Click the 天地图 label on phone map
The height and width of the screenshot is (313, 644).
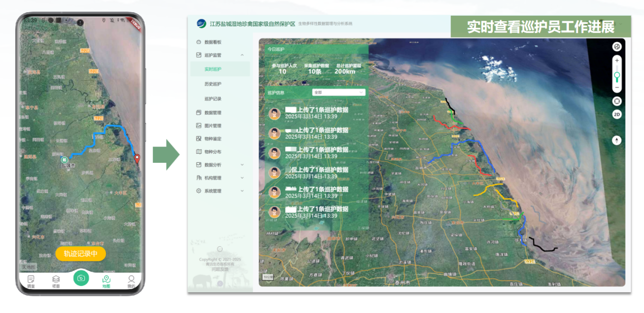28,267
